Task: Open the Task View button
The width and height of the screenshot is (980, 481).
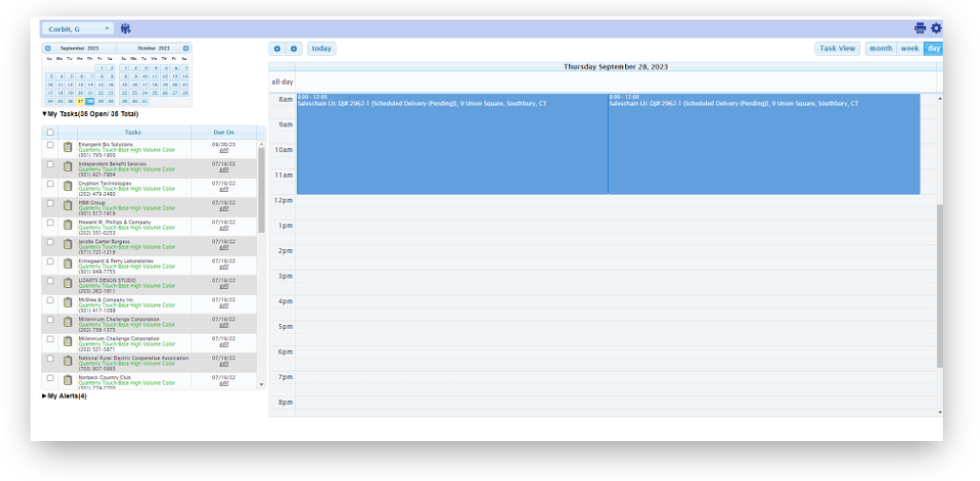Action: point(837,48)
